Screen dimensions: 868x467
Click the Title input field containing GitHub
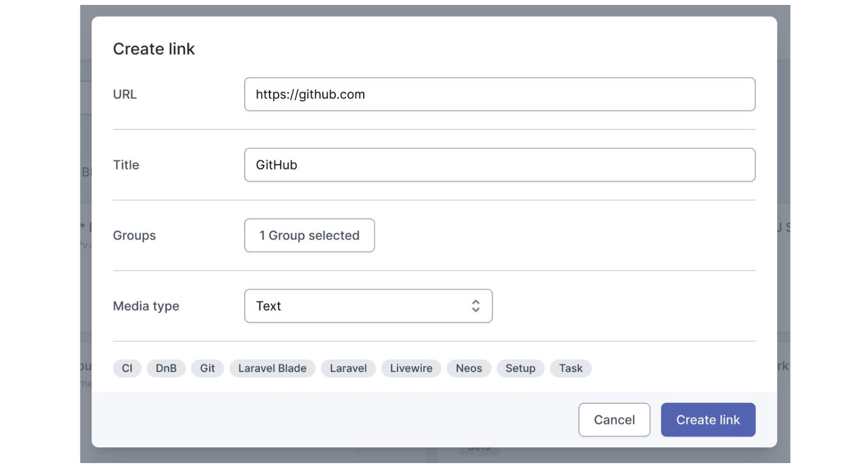[x=500, y=165]
